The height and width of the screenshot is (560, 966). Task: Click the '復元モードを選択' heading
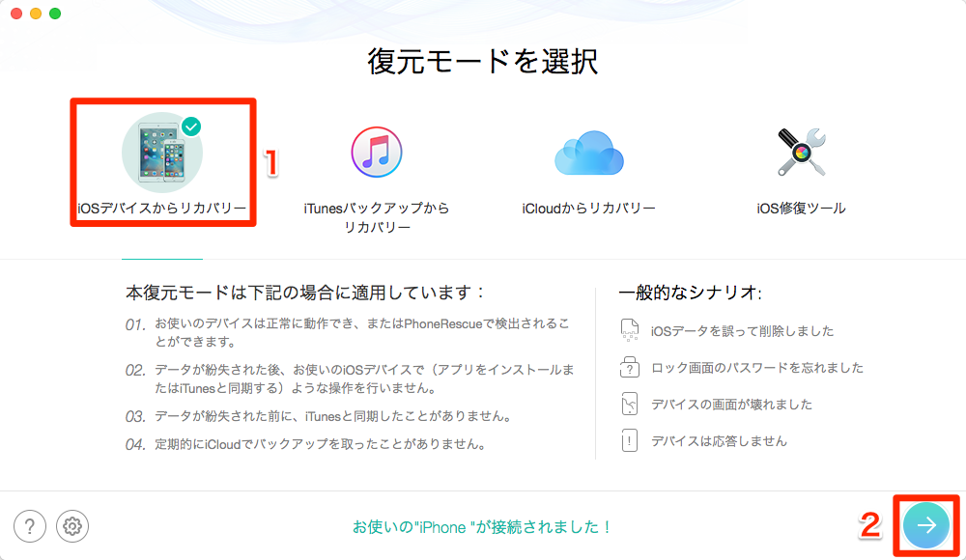[x=483, y=61]
